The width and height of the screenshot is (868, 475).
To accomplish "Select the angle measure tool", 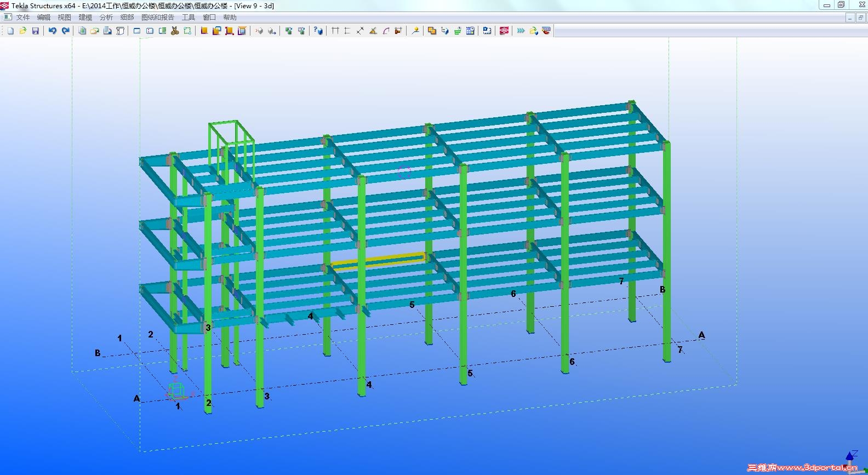I will pyautogui.click(x=373, y=31).
